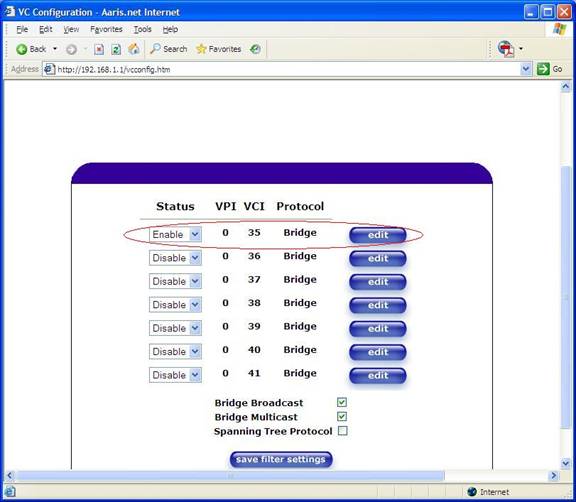
Task: Click the History icon in toolbar
Action: [255, 49]
